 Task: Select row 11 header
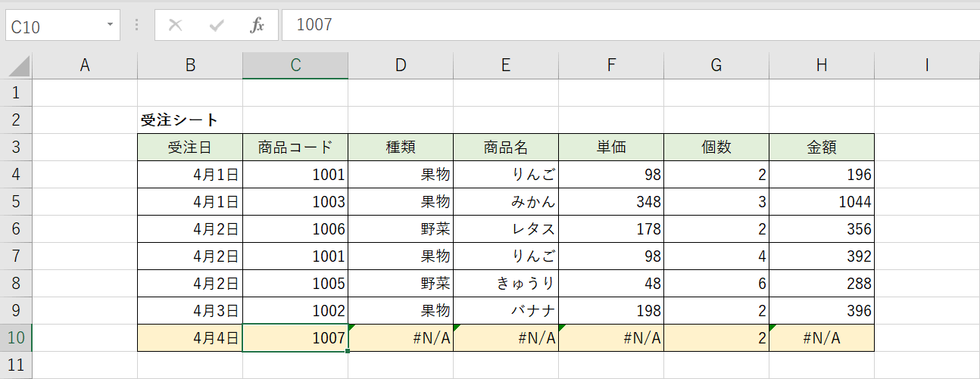click(x=16, y=365)
